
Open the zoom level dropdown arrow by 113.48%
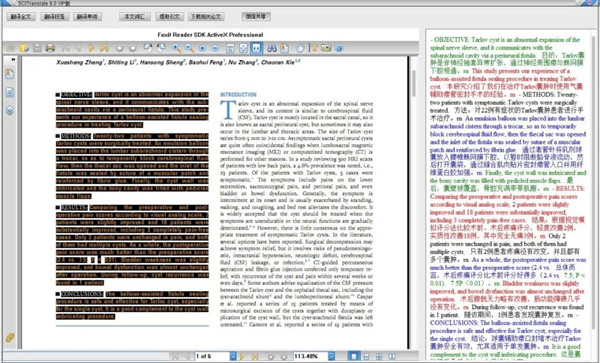click(331, 356)
